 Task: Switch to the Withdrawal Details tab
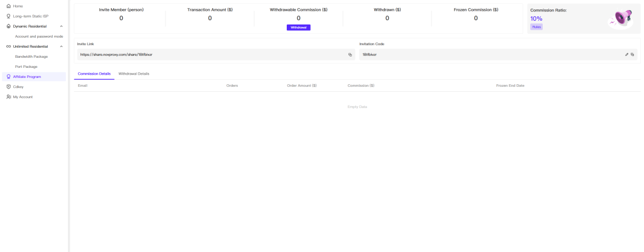tap(134, 74)
